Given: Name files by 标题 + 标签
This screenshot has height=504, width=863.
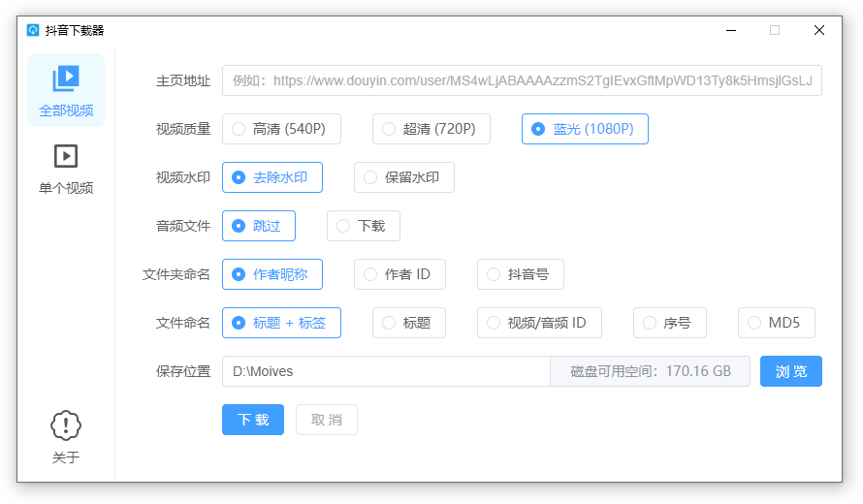Looking at the screenshot, I should [281, 323].
